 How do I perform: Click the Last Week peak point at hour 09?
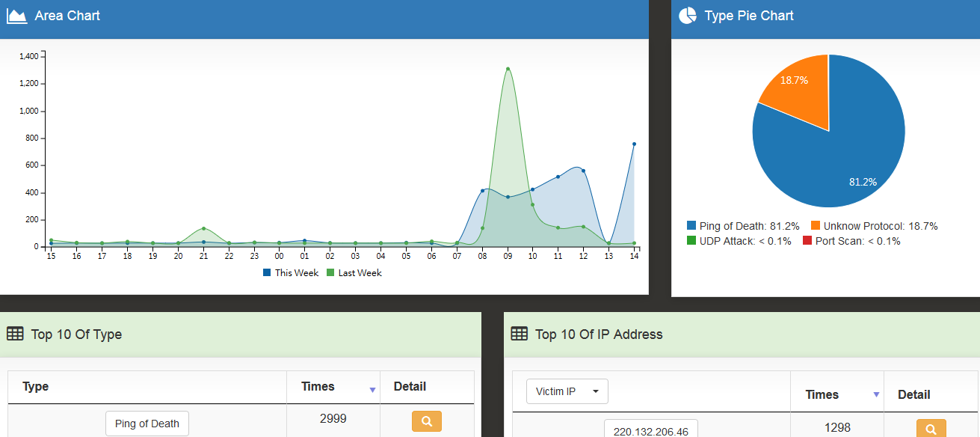[x=508, y=69]
